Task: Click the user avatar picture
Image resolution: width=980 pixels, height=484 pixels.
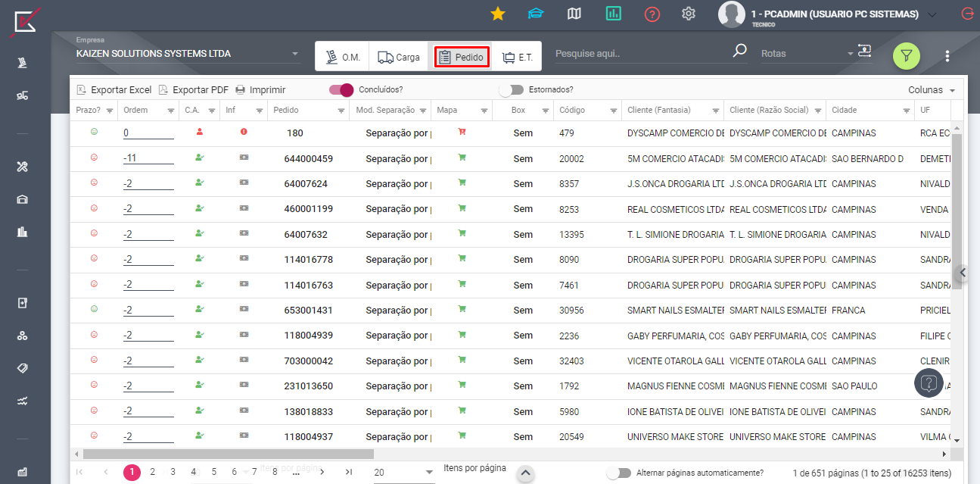Action: [732, 14]
